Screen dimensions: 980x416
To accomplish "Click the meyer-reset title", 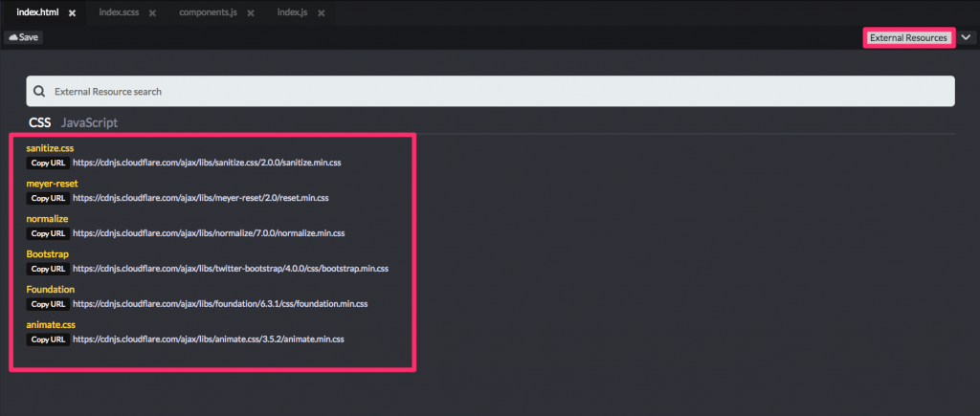I will 52,184.
